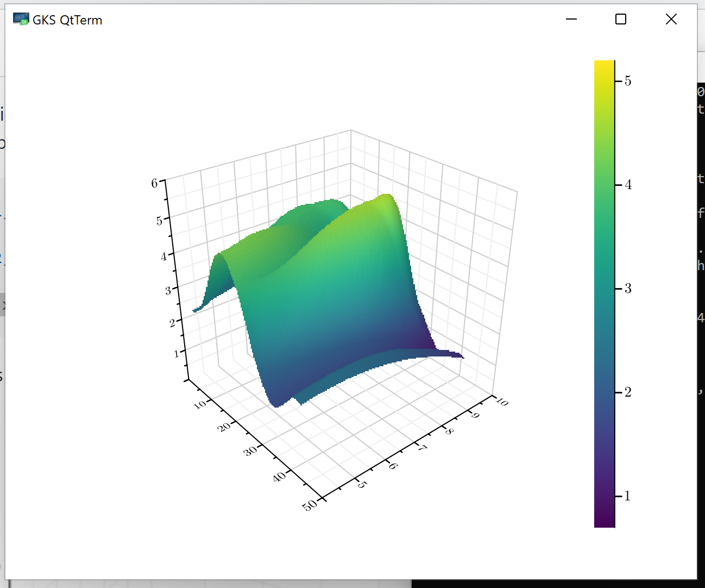The height and width of the screenshot is (588, 705).
Task: Click tick label "10" on the 5-to-10 axis
Action: coord(502,402)
